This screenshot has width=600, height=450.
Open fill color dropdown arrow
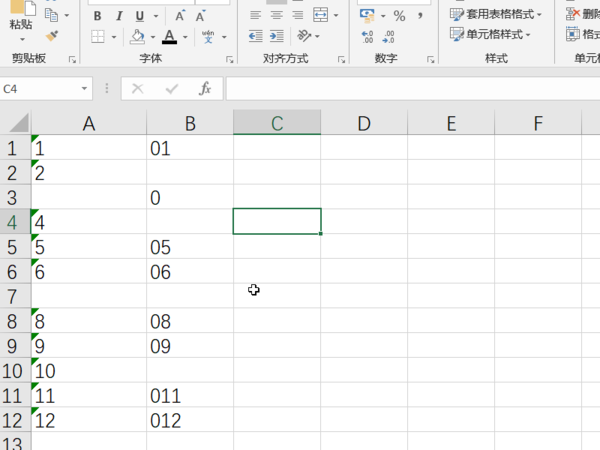click(153, 37)
